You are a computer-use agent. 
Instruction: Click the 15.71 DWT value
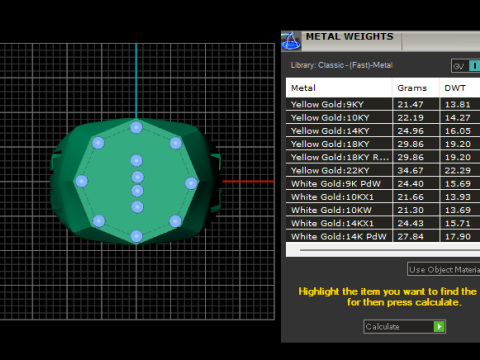pyautogui.click(x=458, y=223)
